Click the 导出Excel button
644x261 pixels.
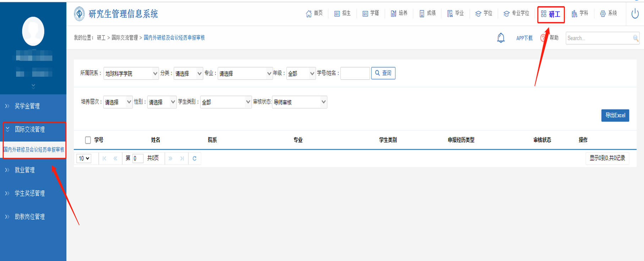(615, 115)
